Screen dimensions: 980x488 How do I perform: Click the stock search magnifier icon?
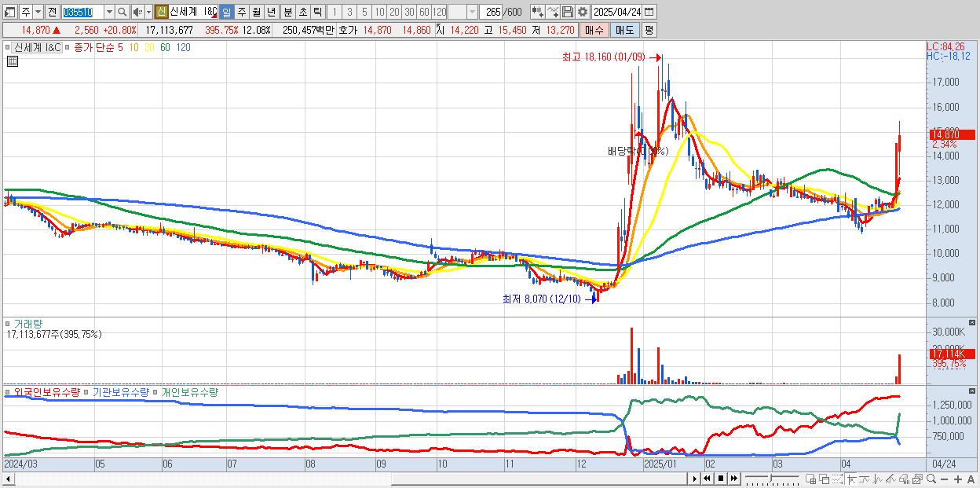click(122, 12)
